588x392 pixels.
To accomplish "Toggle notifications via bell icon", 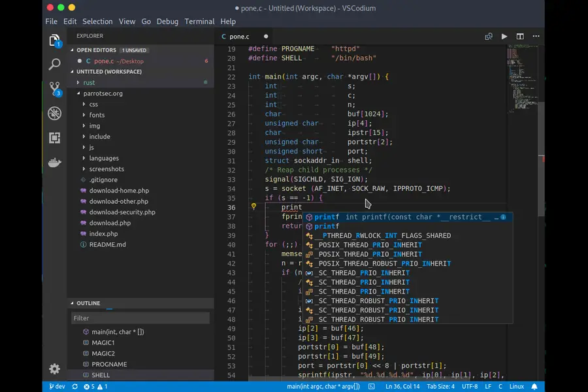I will 536,385.
